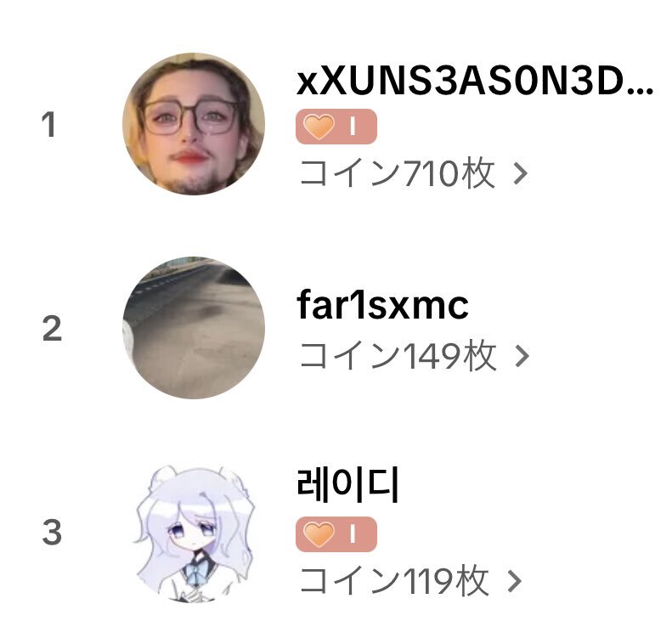The height and width of the screenshot is (638, 672).
Task: Click the orange heart icon for rank 1
Action: pos(319,127)
